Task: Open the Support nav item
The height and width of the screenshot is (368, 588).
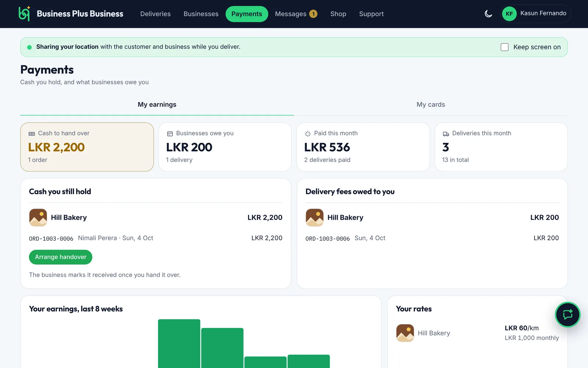Action: click(x=371, y=14)
